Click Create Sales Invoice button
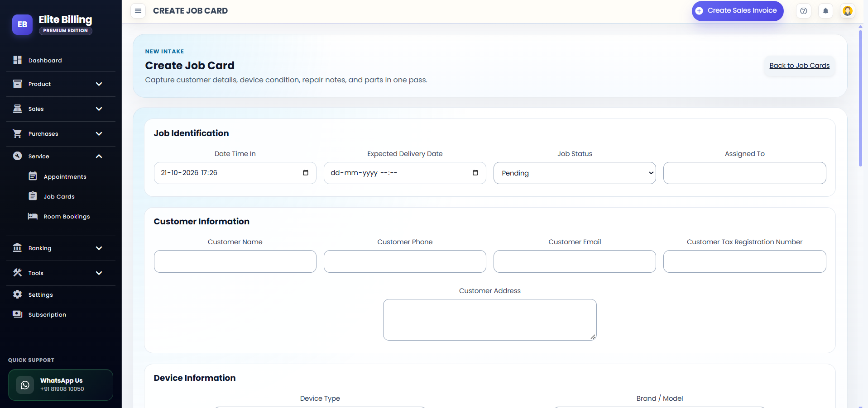 [738, 11]
